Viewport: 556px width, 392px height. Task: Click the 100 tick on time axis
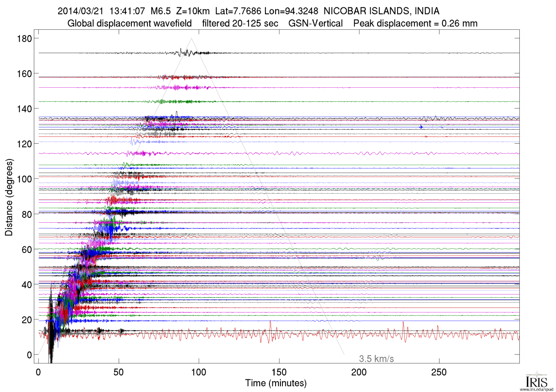click(199, 372)
